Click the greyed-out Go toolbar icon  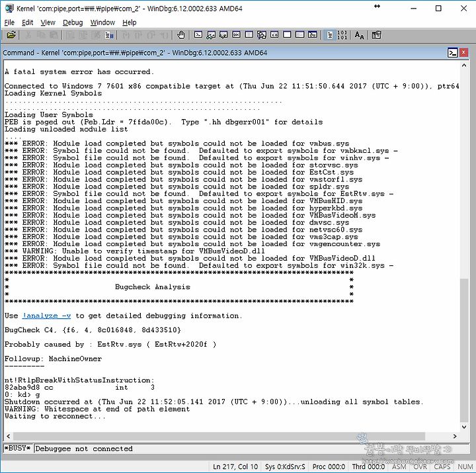tap(70, 35)
